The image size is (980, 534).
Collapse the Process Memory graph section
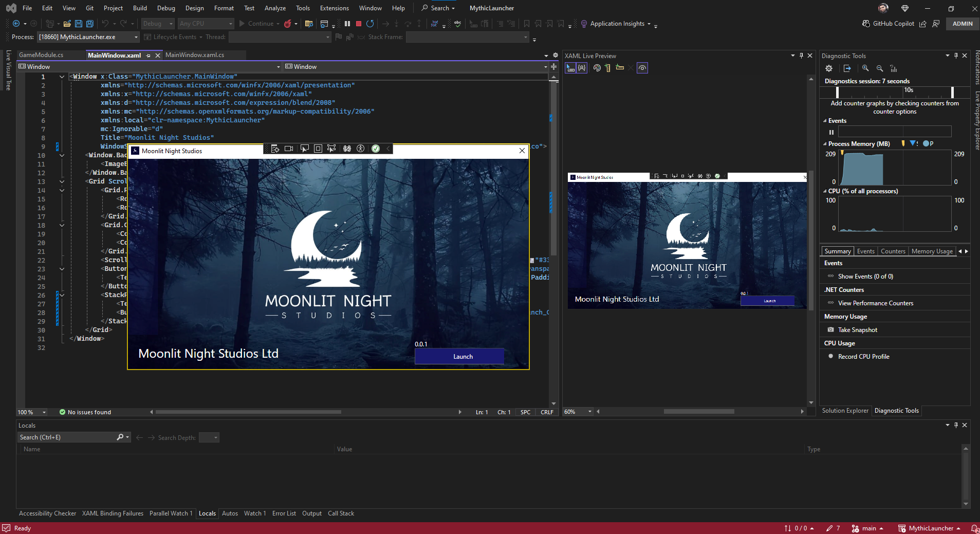pos(825,144)
